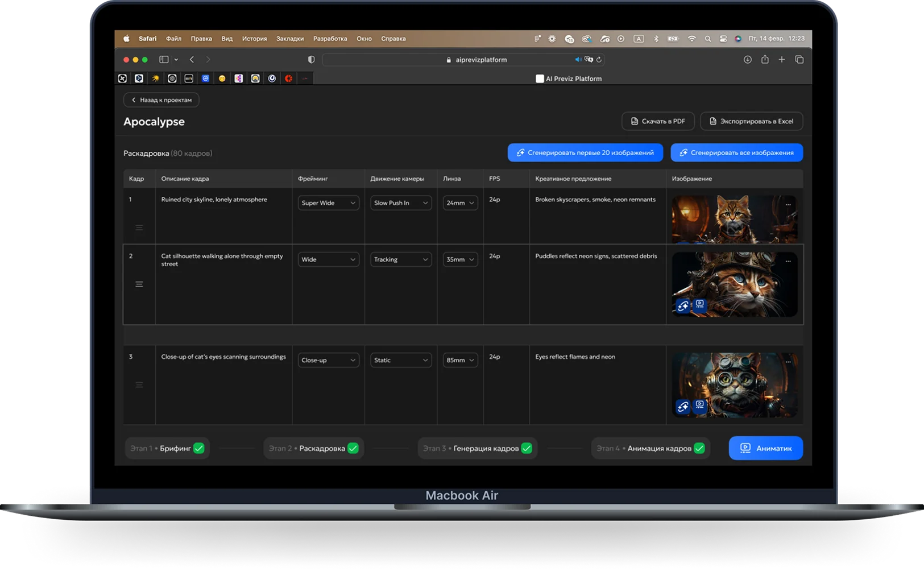Click drag handle icon of frame 2
Screen dimensions: 924x571
139,284
